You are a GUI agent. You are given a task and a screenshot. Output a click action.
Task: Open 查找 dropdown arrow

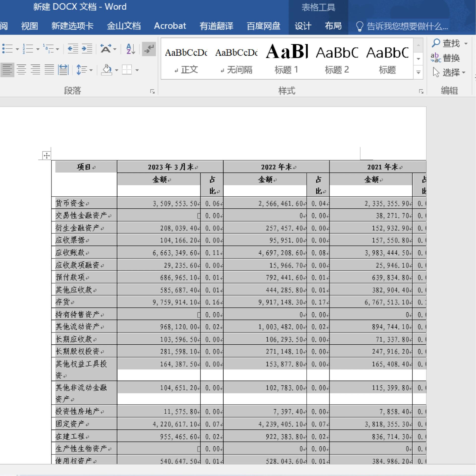pos(466,44)
